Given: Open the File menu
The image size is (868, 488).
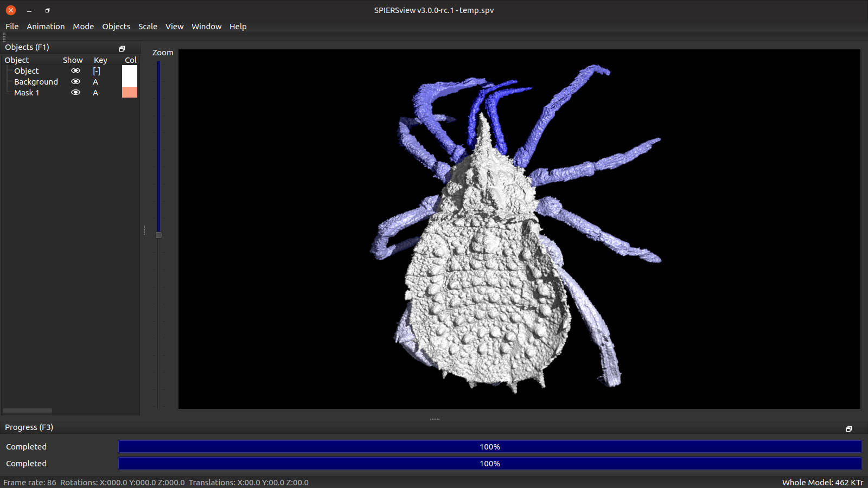Looking at the screenshot, I should pyautogui.click(x=12, y=27).
